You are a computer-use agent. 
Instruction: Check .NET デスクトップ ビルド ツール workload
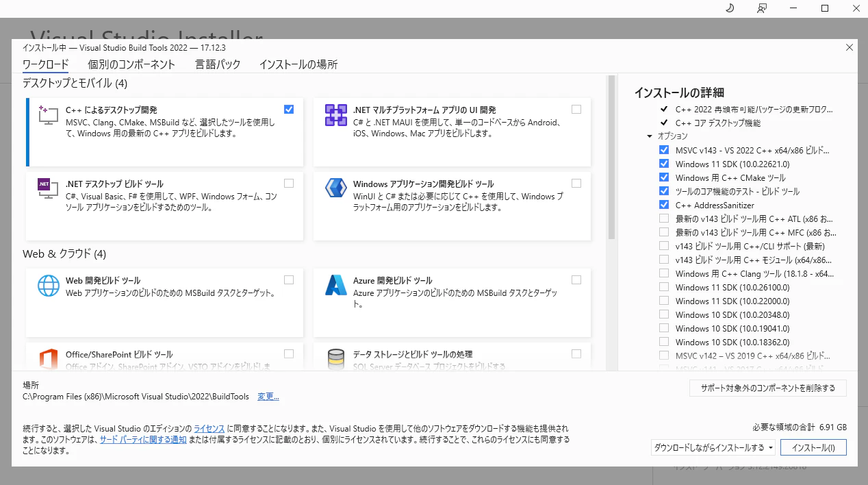click(x=289, y=183)
